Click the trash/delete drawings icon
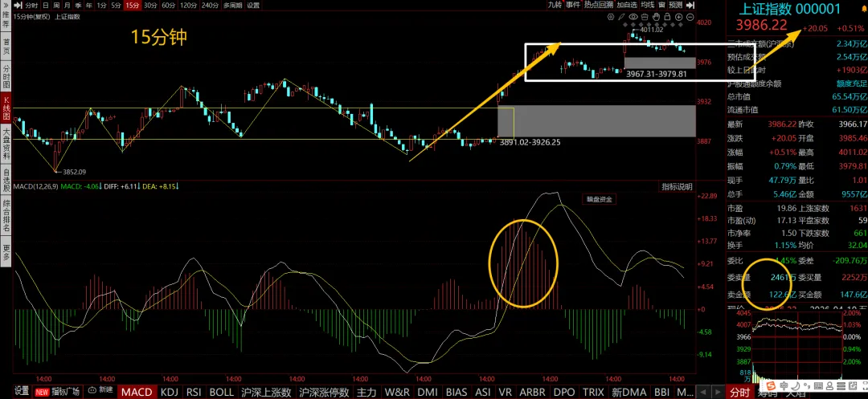Screen dimensions: 868x399 click(645, 17)
